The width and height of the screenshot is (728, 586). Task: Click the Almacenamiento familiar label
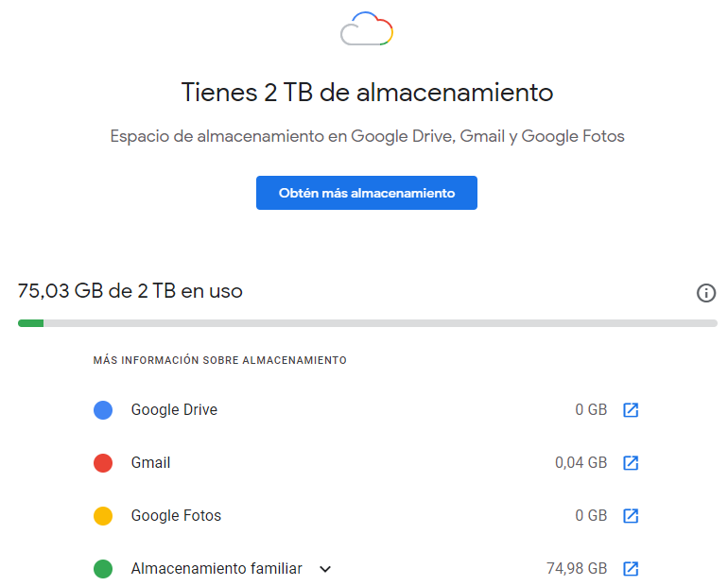pyautogui.click(x=217, y=569)
